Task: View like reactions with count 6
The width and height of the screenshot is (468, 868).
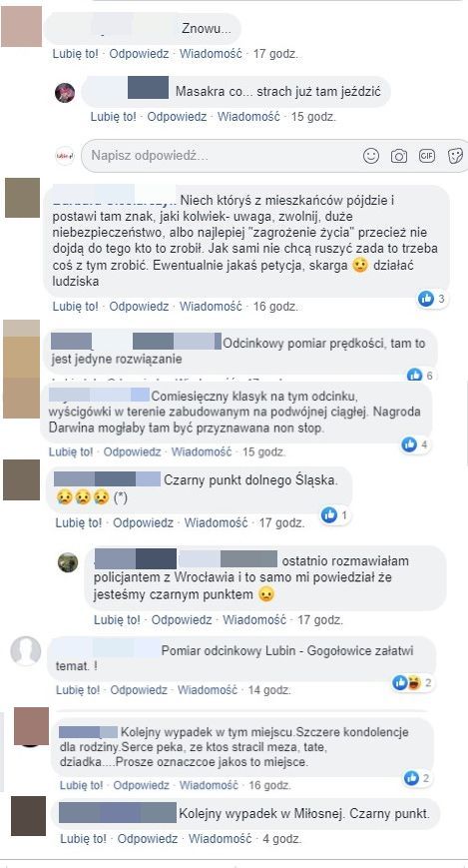Action: click(421, 376)
